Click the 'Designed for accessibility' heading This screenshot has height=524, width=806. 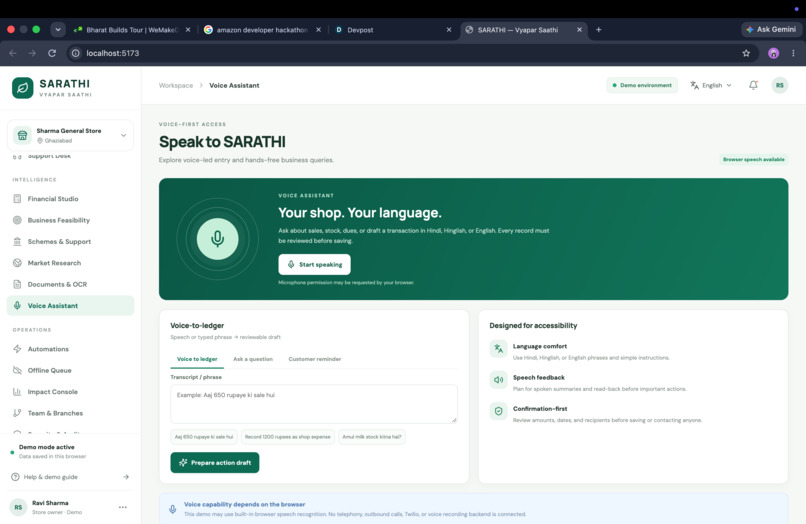(x=533, y=326)
